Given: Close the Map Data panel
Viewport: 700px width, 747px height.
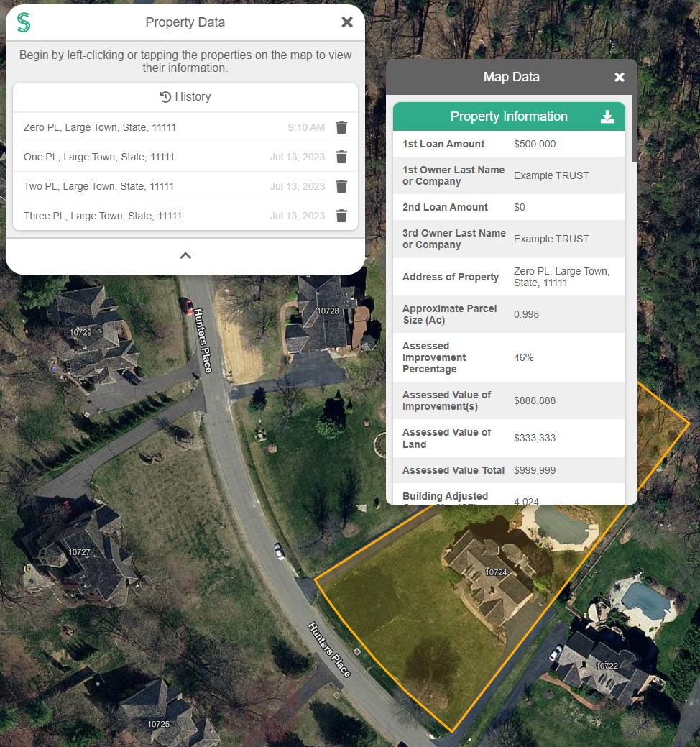Looking at the screenshot, I should click(620, 77).
